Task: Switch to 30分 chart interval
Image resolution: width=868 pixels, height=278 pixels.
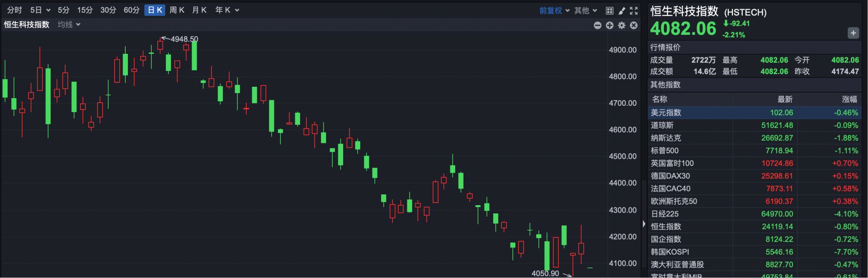Action: click(x=108, y=10)
